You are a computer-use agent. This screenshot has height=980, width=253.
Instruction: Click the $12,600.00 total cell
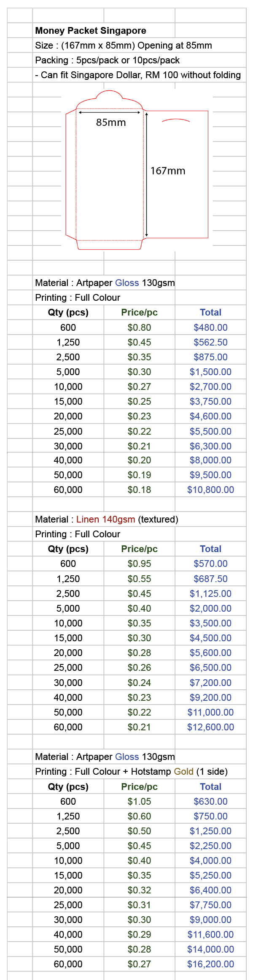tap(210, 727)
